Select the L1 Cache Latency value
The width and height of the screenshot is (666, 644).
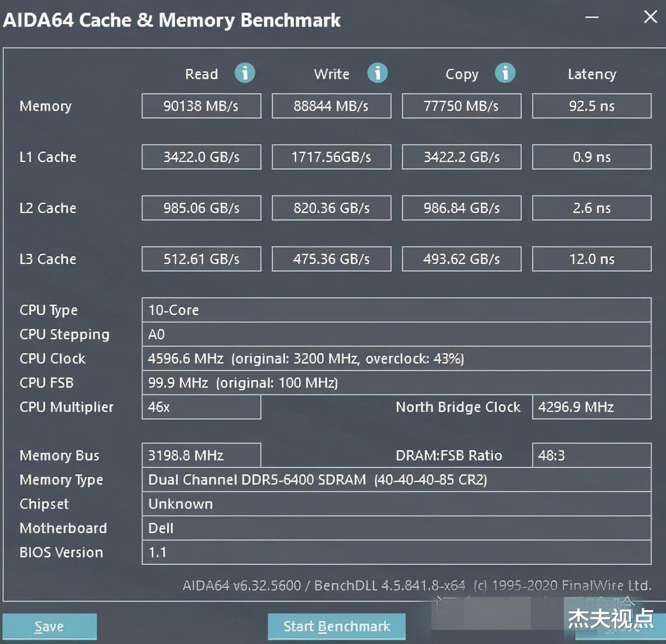click(x=591, y=157)
